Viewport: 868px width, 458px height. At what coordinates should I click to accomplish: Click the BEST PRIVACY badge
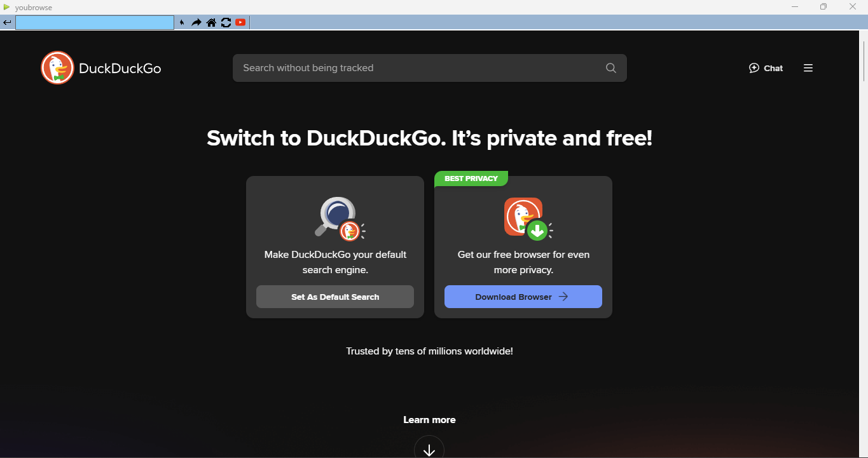pyautogui.click(x=471, y=178)
